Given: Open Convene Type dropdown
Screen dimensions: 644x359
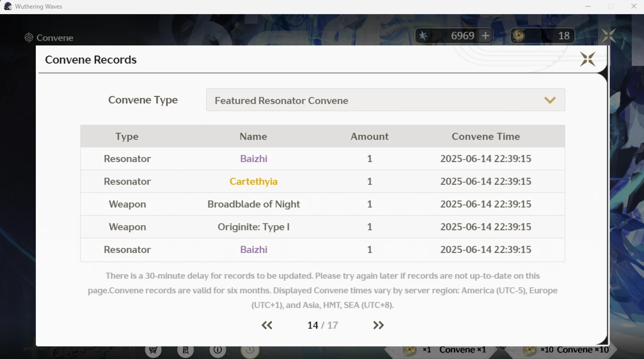Looking at the screenshot, I should (x=385, y=100).
